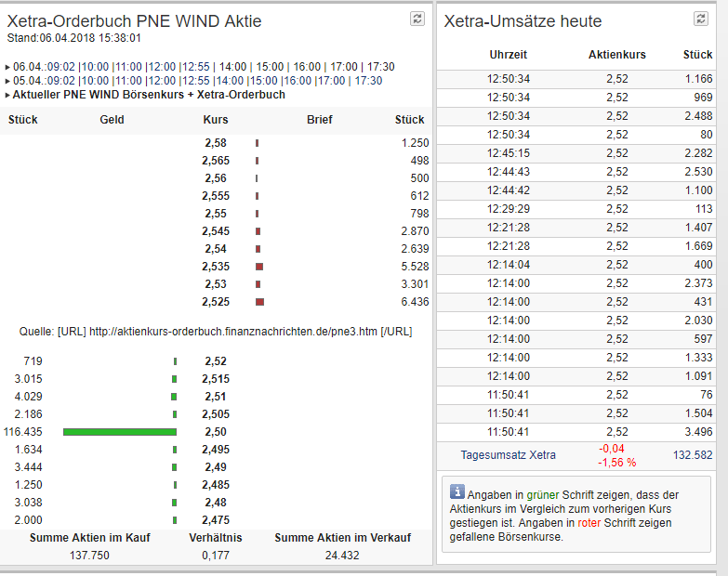Click the arrow before the 05.04. row
This screenshot has width=728, height=576.
7,81
